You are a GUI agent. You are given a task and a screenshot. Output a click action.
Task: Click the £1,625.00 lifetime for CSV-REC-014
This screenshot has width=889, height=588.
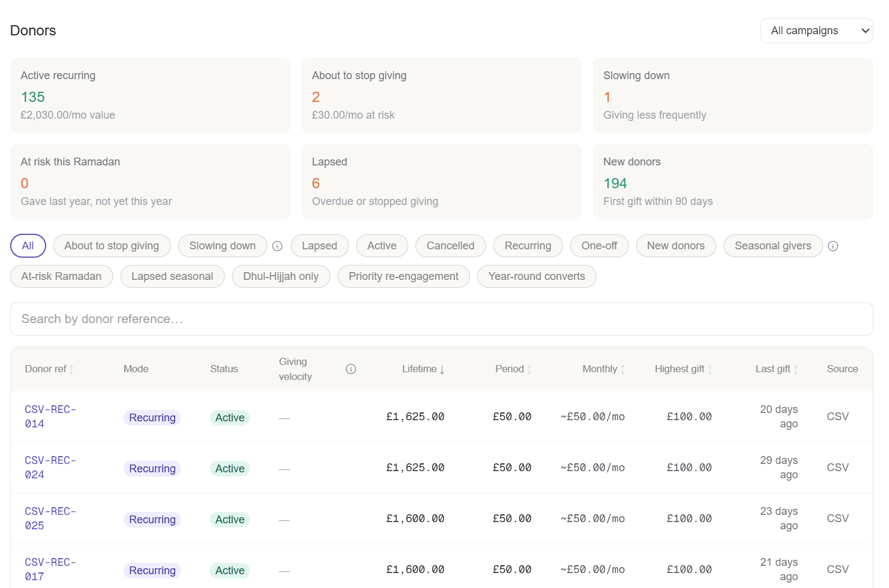415,417
